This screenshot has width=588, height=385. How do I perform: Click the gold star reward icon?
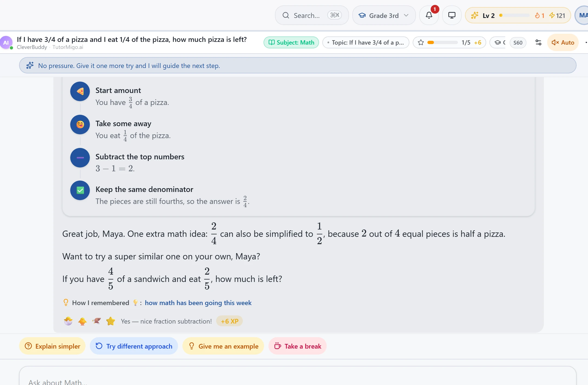click(111, 321)
